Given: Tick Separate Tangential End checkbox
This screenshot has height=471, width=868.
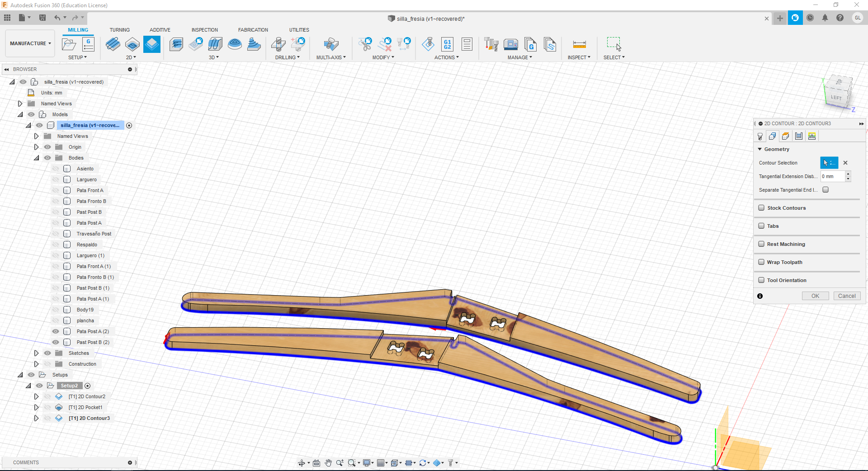Looking at the screenshot, I should (x=826, y=190).
